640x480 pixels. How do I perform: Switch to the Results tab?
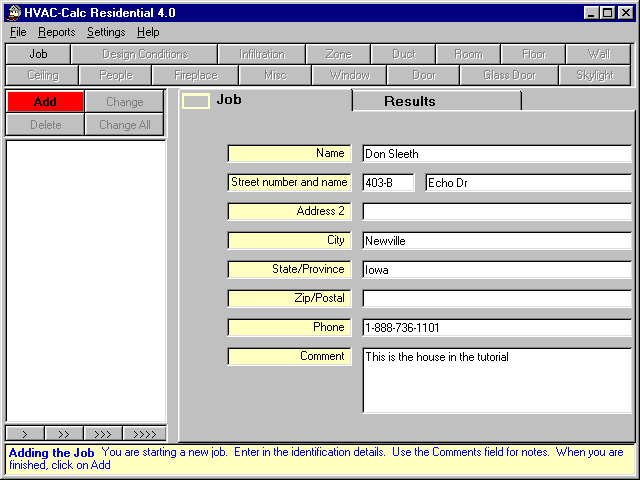(437, 101)
